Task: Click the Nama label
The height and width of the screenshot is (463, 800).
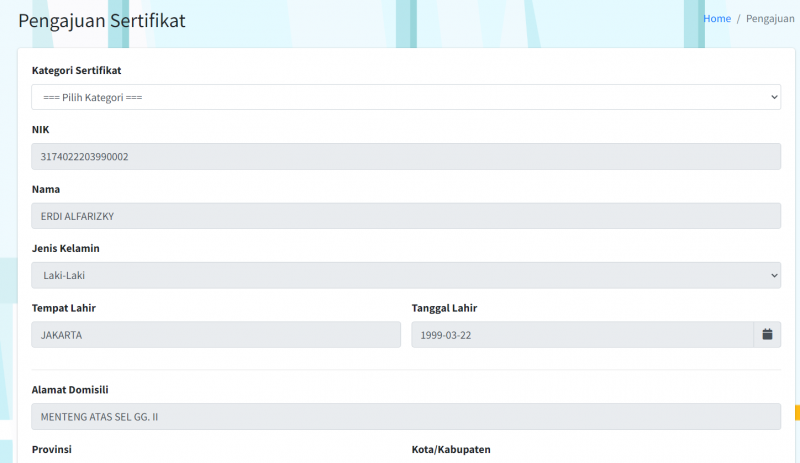Action: (46, 189)
